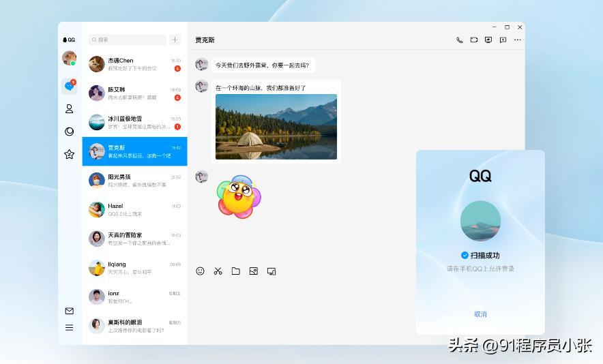Start a voice call with 贾克斯
Viewport: 603px width, 364px height.
[x=460, y=40]
